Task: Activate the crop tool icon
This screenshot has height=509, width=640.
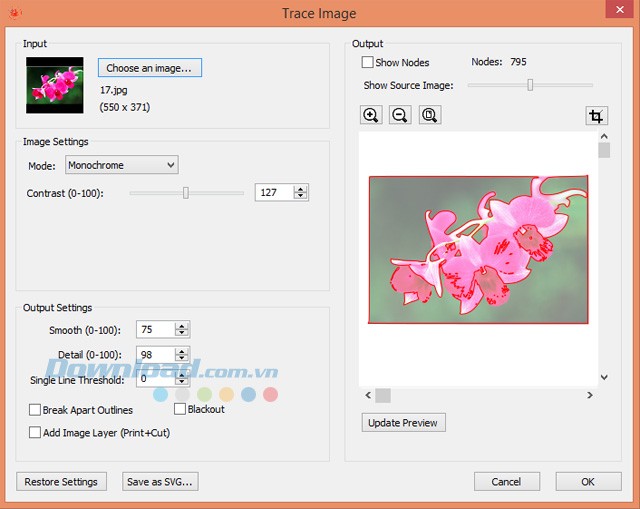Action: click(596, 116)
